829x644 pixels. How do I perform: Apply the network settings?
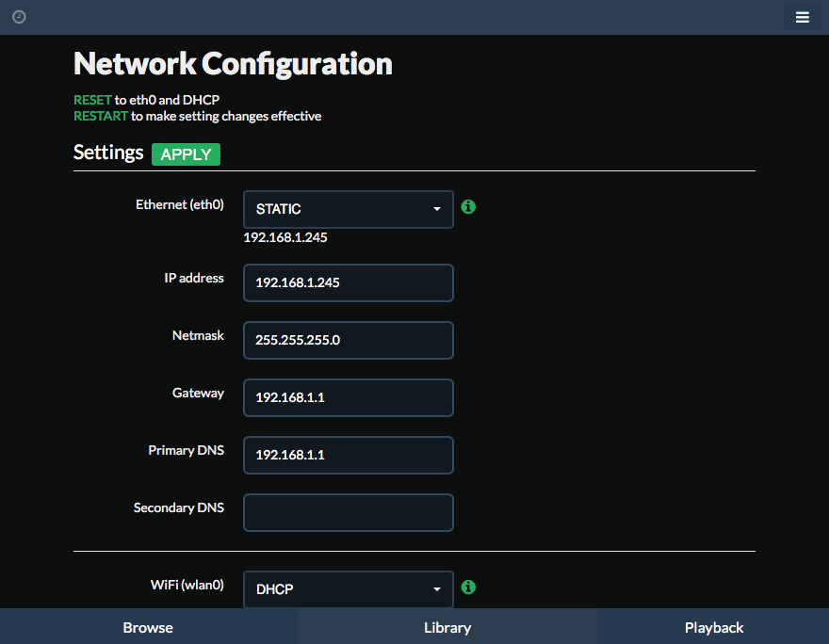tap(187, 154)
